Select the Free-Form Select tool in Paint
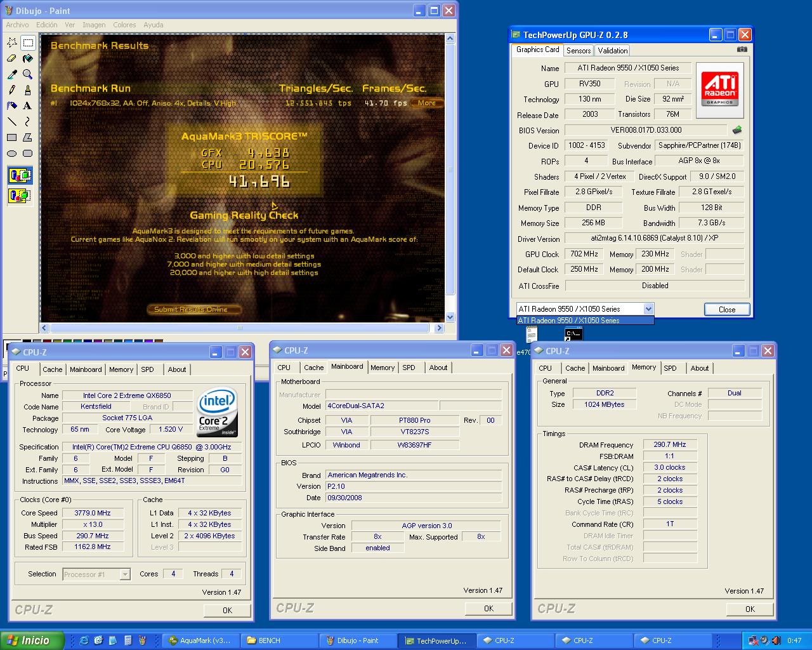The height and width of the screenshot is (650, 812). click(12, 43)
